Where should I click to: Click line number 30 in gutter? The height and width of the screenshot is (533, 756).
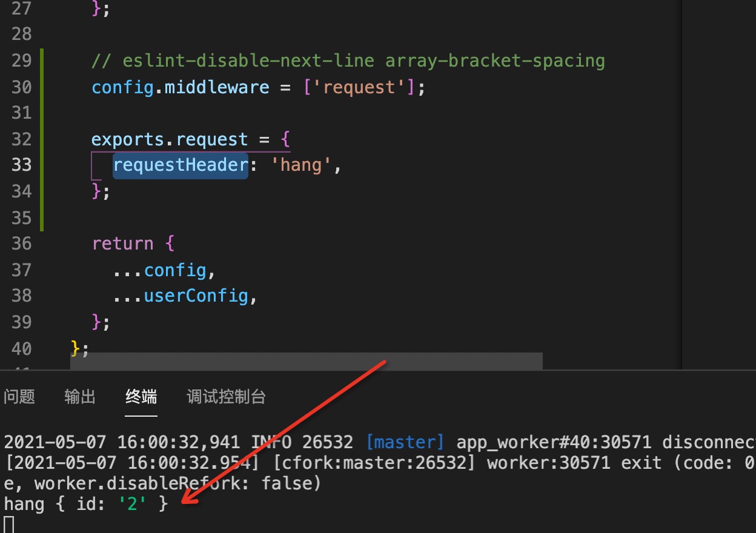(21, 87)
